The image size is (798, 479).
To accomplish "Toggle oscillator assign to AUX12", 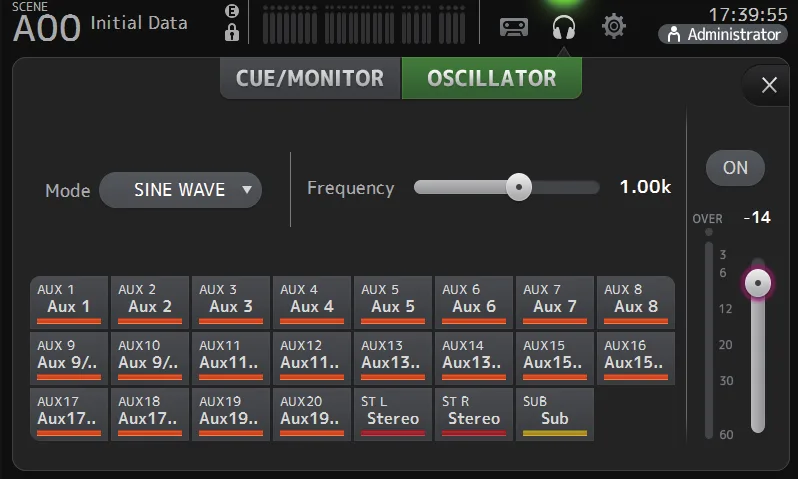I will click(x=311, y=358).
